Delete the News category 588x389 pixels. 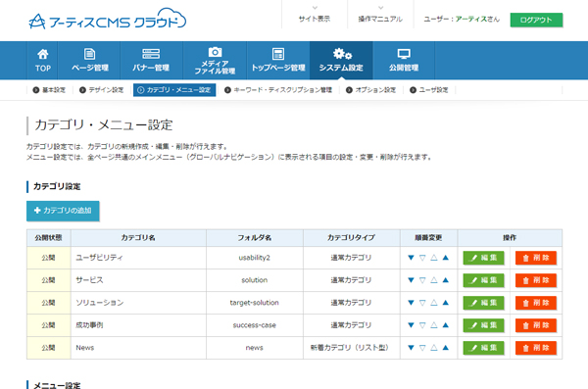pyautogui.click(x=536, y=348)
